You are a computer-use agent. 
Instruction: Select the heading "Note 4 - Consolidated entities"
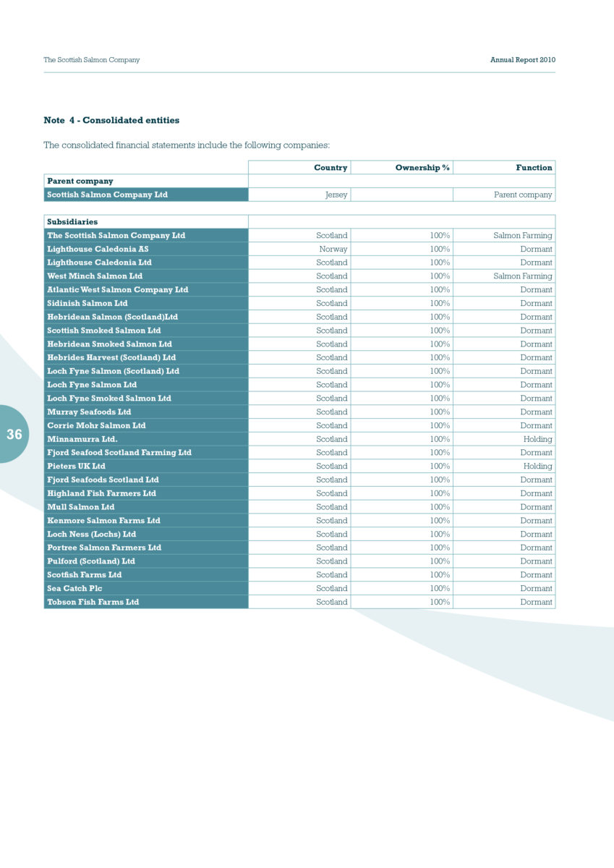point(111,120)
